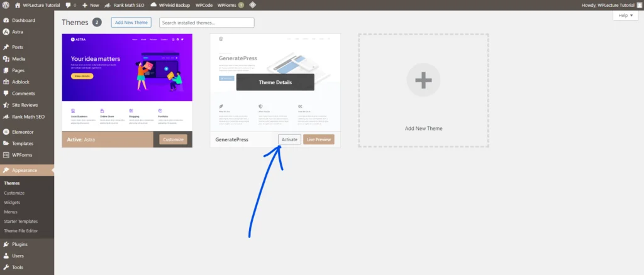Click the Rank Math SEO sidebar icon
This screenshot has width=644, height=275.
pyautogui.click(x=6, y=117)
